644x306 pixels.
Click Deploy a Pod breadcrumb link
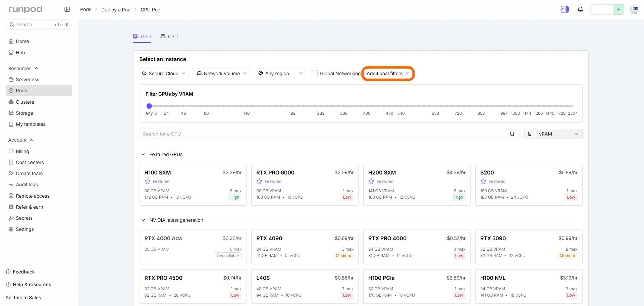pyautogui.click(x=116, y=9)
